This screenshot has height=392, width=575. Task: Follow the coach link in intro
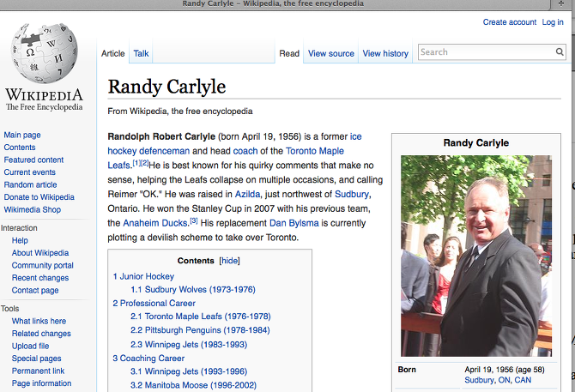245,151
